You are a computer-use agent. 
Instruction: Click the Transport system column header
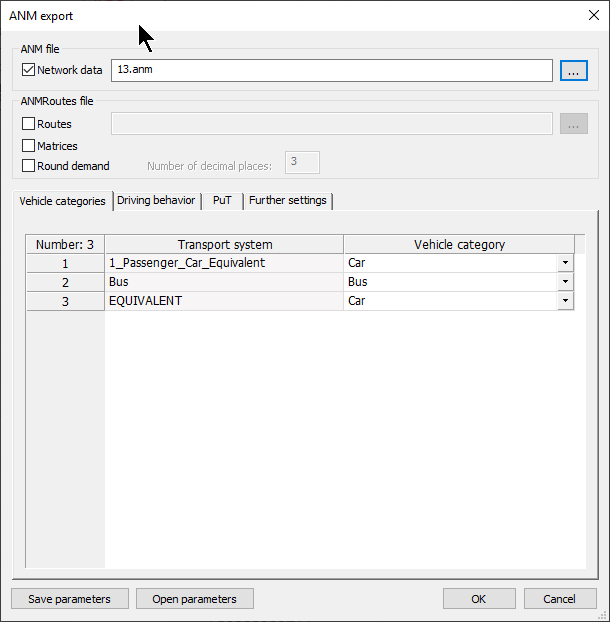(224, 244)
